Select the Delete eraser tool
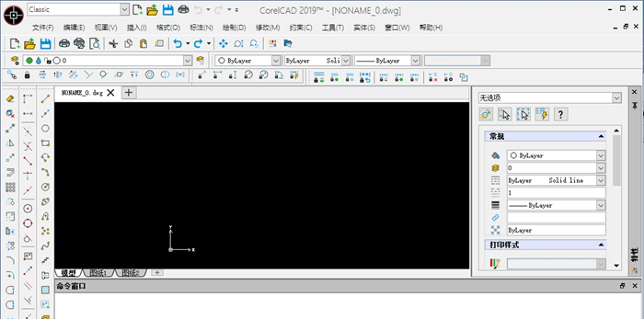The width and height of the screenshot is (644, 331). click(10, 98)
